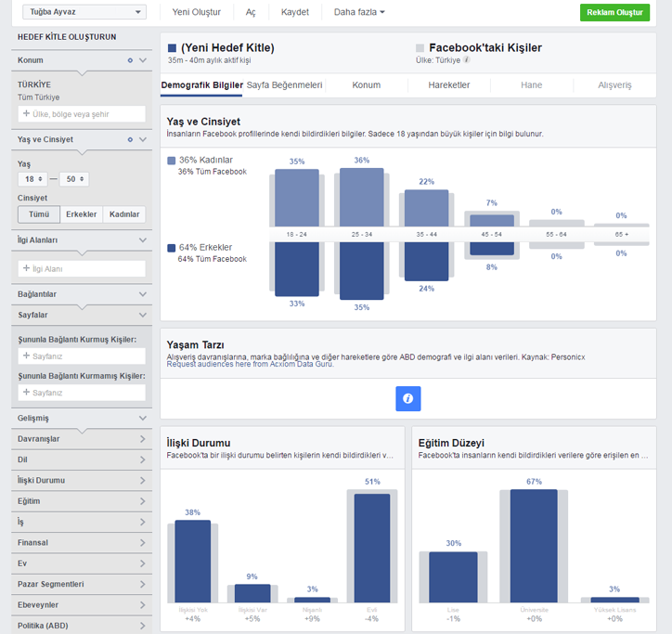This screenshot has height=634, width=672.
Task: Click the Evli 51% bar
Action: (x=372, y=549)
